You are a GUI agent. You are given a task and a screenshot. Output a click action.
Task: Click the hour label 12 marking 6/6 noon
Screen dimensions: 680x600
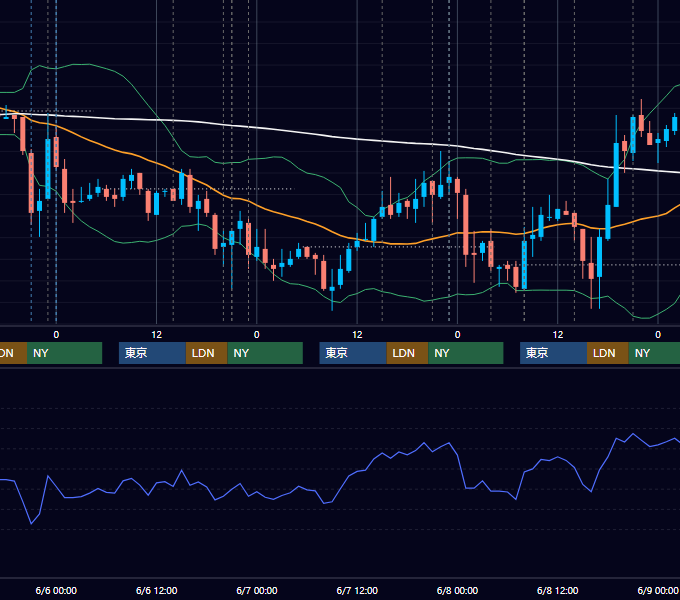coord(157,335)
